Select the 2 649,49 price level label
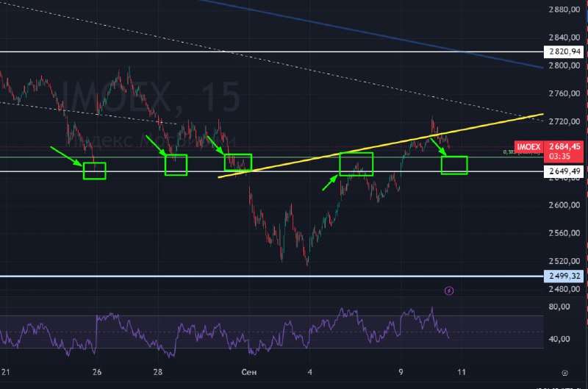588x389 pixels. (x=564, y=171)
